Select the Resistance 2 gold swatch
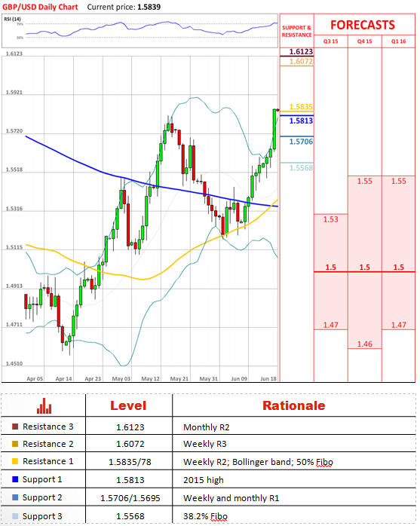This screenshot has width=420, height=526. pos(15,444)
